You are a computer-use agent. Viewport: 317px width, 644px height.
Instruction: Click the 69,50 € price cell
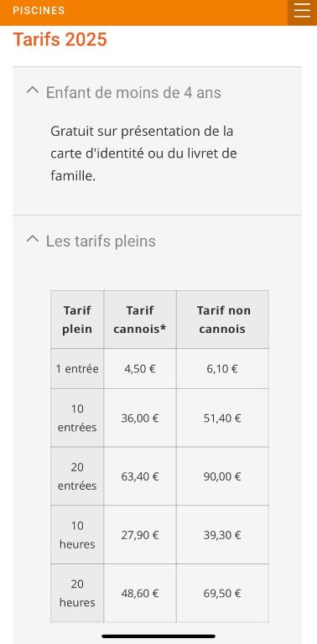[x=223, y=593]
